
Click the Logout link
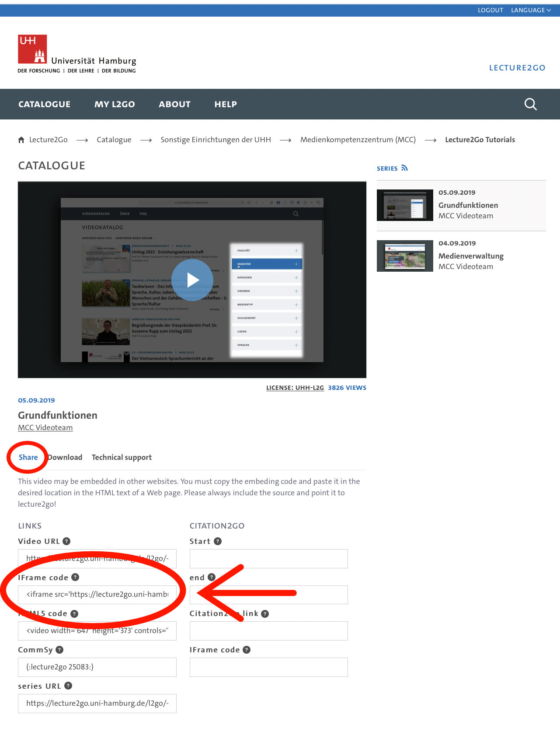(490, 10)
